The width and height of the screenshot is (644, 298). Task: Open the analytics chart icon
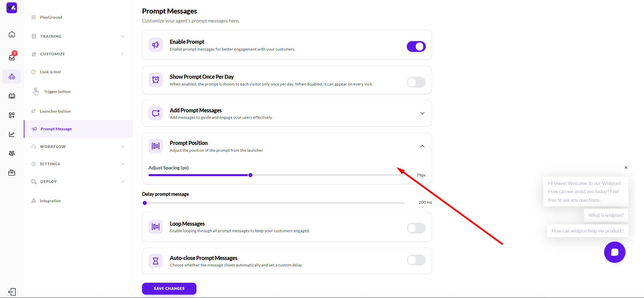click(x=12, y=134)
